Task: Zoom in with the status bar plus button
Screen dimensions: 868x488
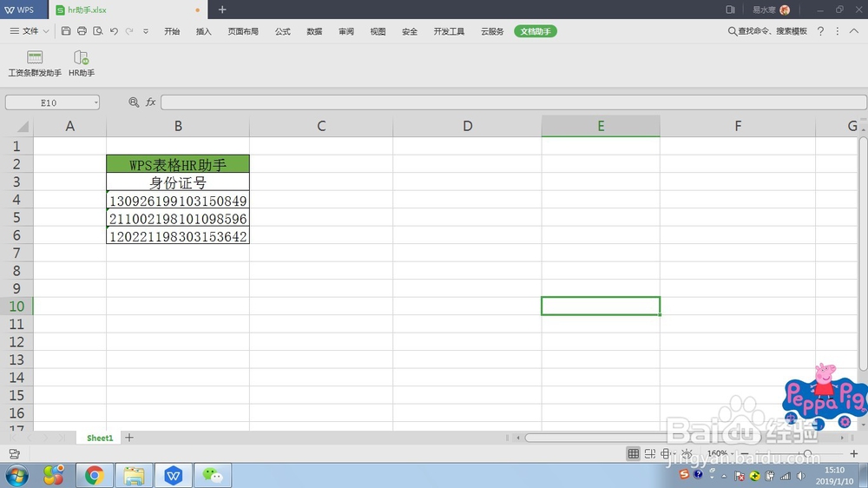Action: pos(854,453)
